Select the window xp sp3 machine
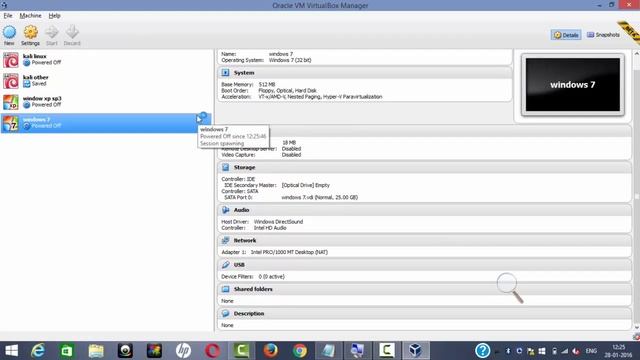640x360 pixels. [106, 102]
